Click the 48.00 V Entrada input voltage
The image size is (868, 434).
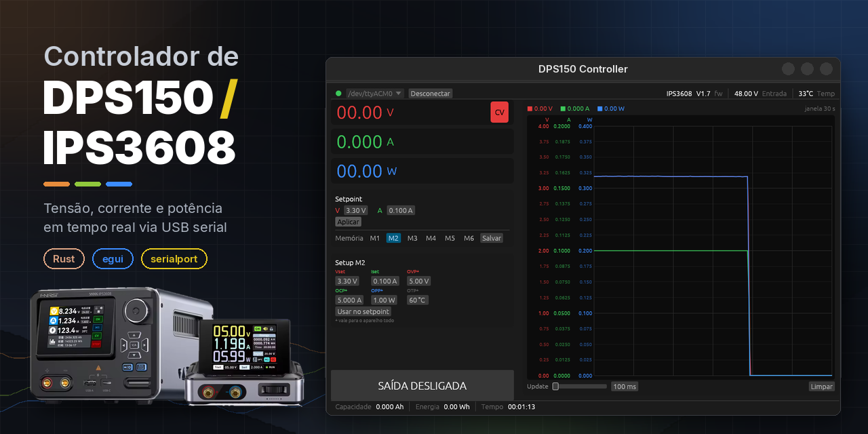click(760, 94)
